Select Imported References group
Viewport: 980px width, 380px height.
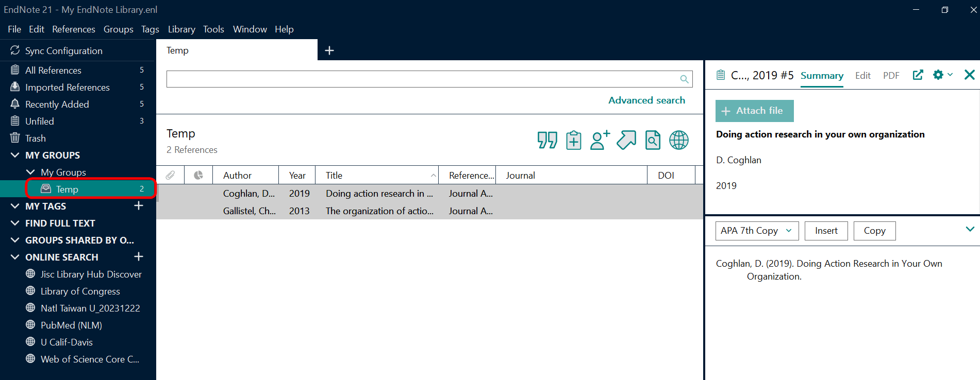78,87
